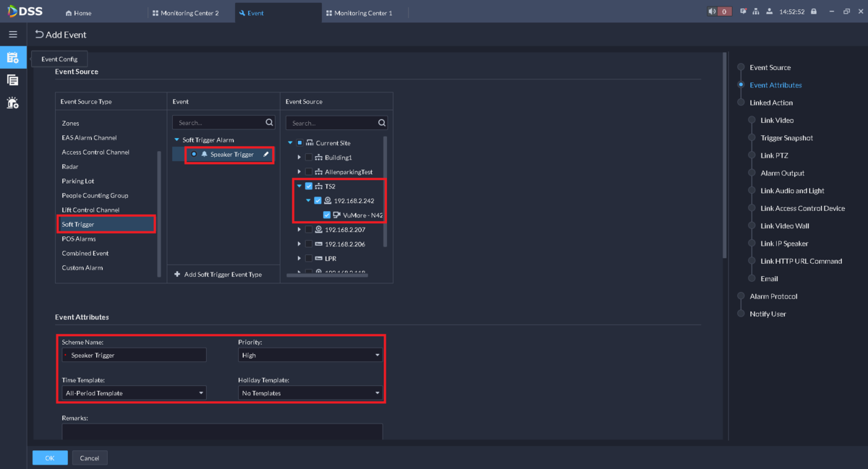Open the hamburger menu in the sidebar

pos(13,34)
